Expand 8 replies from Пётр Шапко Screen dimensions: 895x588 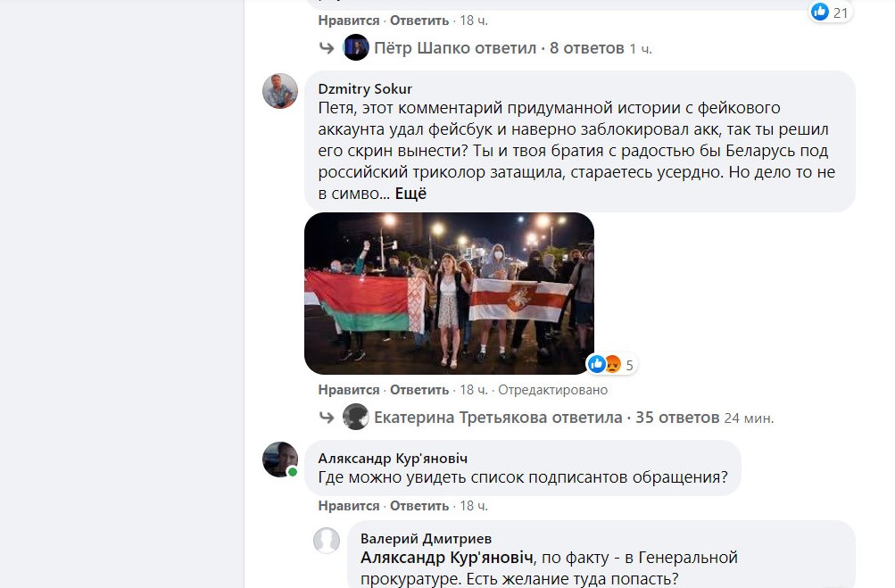tap(499, 48)
